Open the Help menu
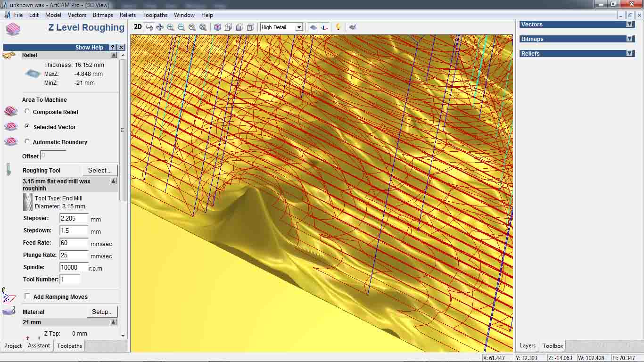This screenshot has width=644, height=362. (x=207, y=15)
